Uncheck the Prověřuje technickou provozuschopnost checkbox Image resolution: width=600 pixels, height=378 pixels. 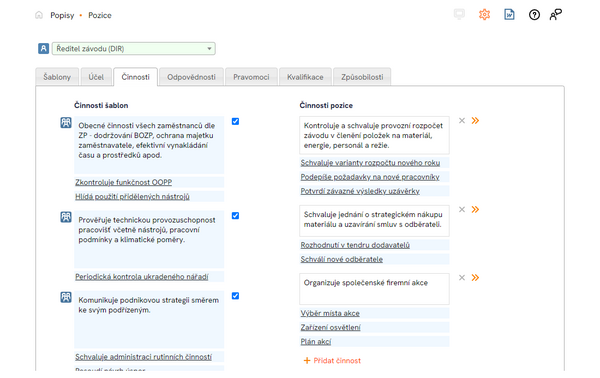tap(235, 216)
